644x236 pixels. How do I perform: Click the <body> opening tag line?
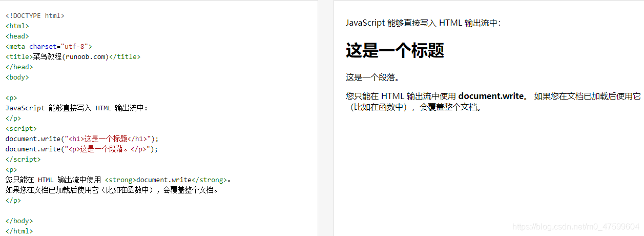17,77
